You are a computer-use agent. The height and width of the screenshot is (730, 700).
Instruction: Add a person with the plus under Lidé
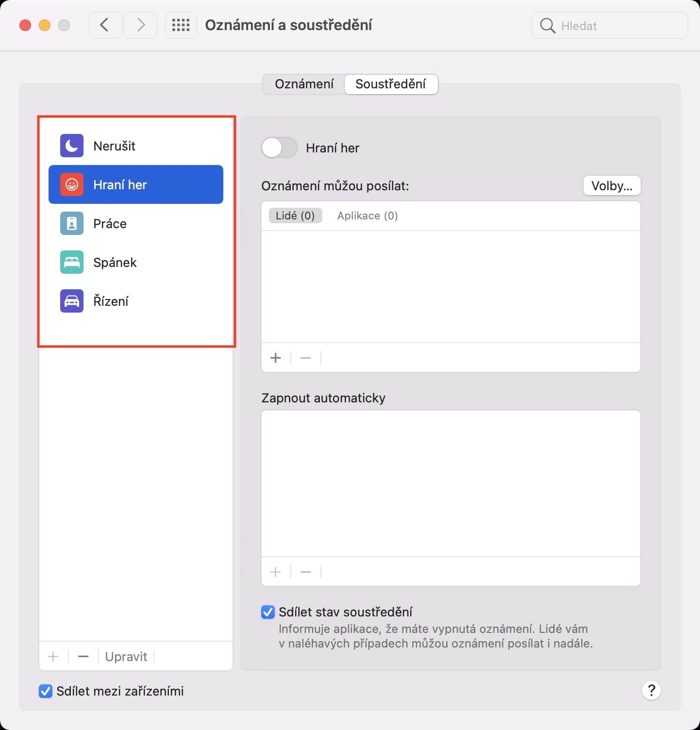(276, 358)
